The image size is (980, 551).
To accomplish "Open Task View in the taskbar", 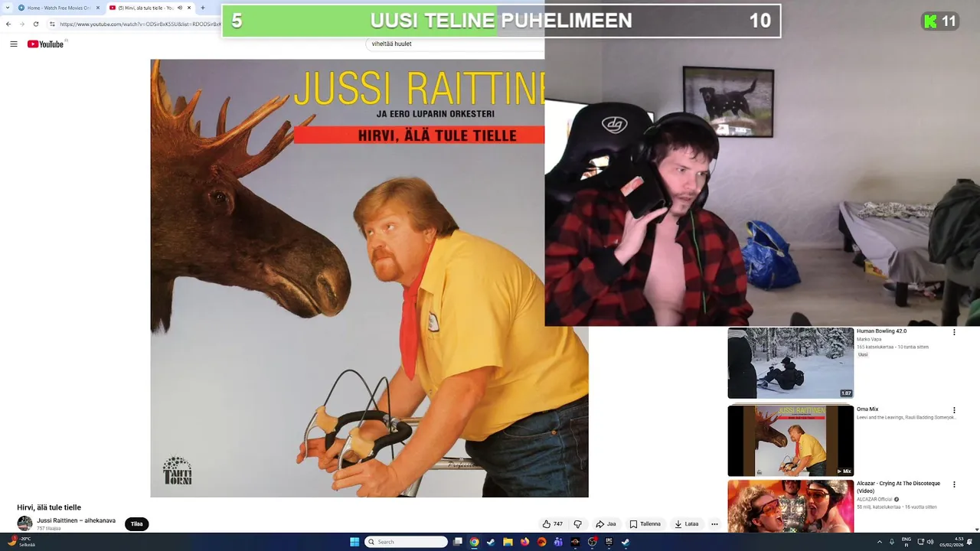I will click(x=458, y=542).
